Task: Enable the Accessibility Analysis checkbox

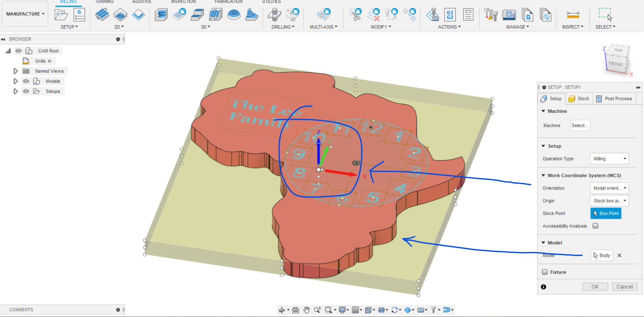Action: pos(595,226)
